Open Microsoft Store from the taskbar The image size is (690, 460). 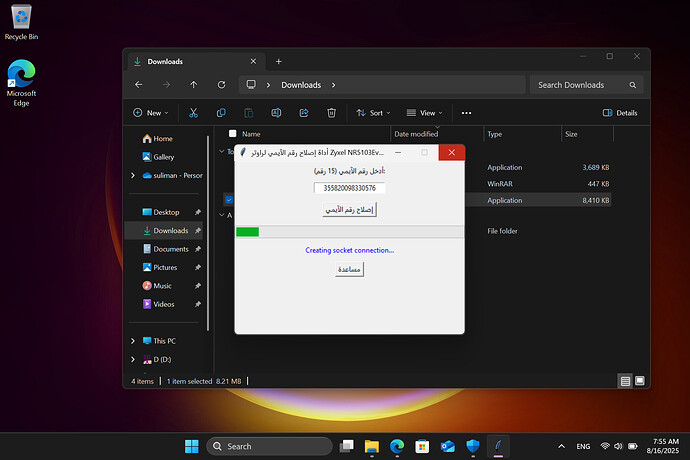pyautogui.click(x=421, y=446)
